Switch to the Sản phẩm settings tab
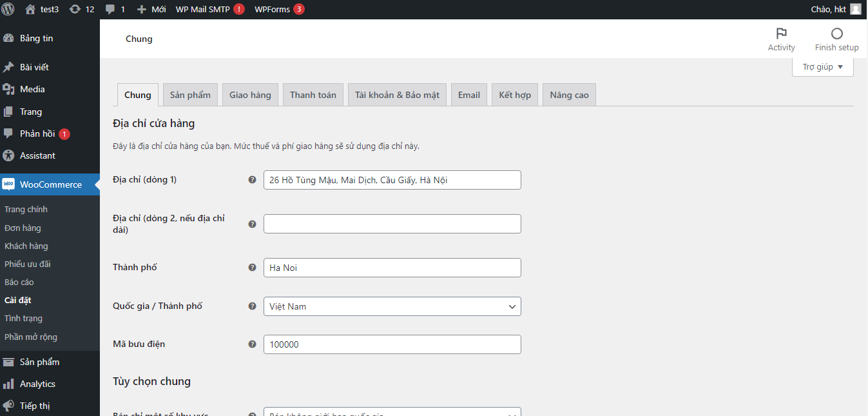 pos(190,95)
